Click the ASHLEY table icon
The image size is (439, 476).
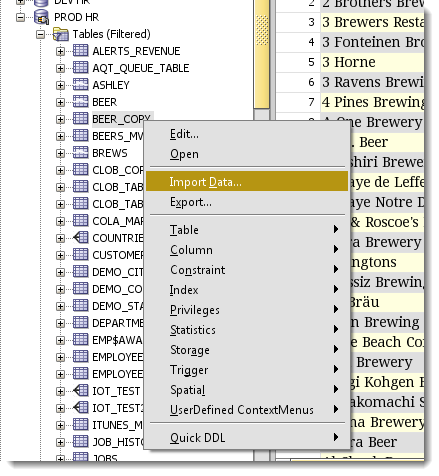[x=80, y=85]
